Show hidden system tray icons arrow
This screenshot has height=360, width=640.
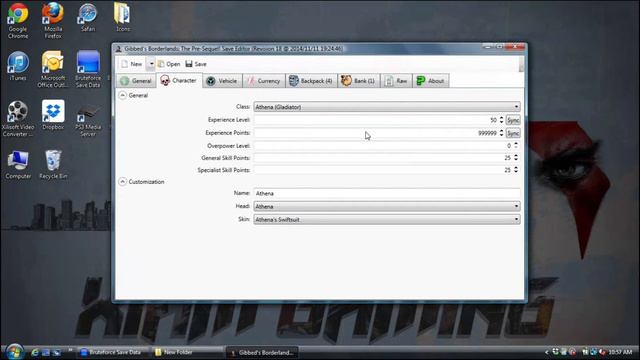point(546,352)
